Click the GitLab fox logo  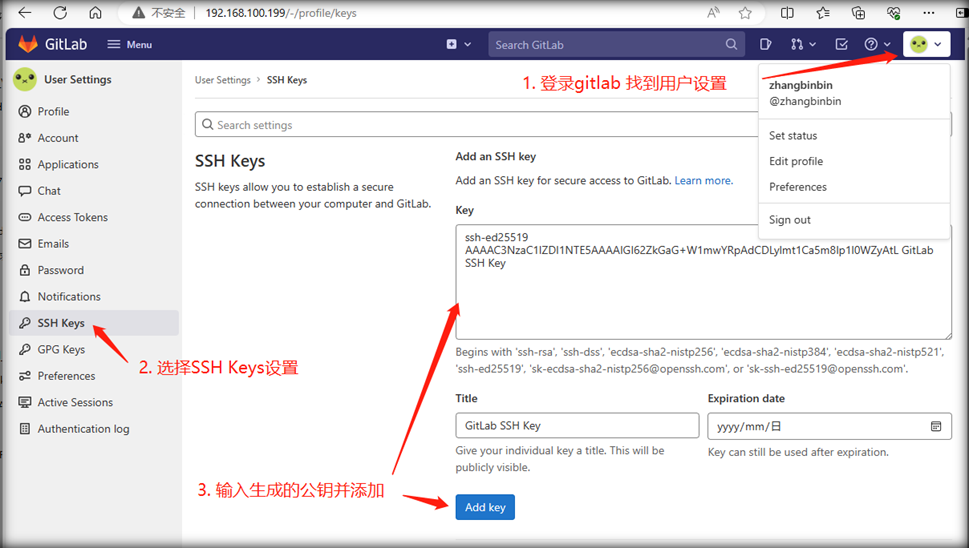28,44
